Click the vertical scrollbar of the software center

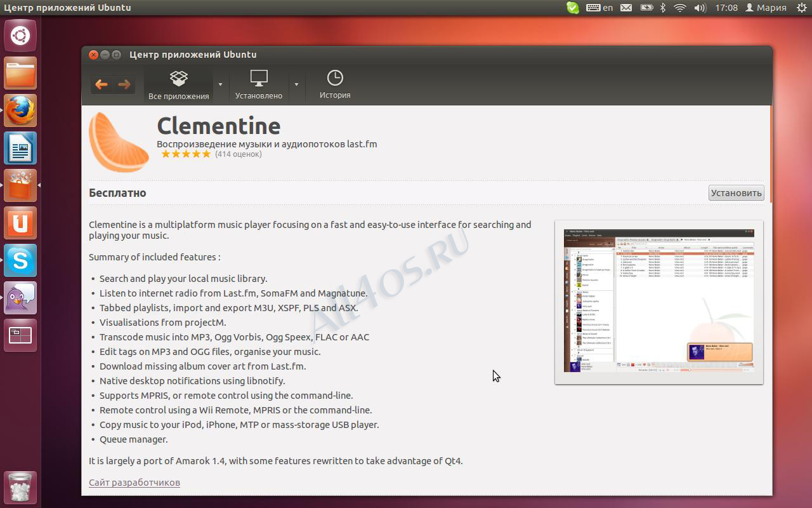[771, 154]
